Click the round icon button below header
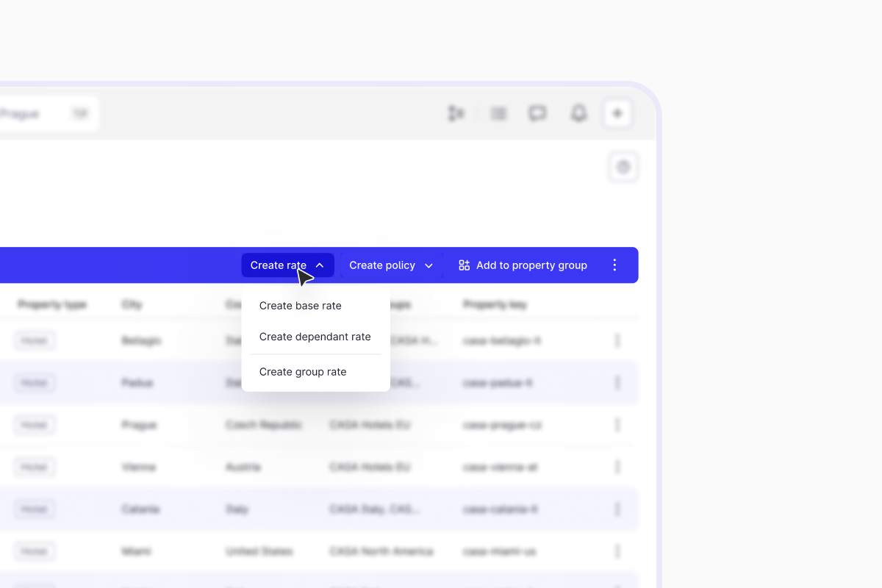The width and height of the screenshot is (882, 588). [x=623, y=168]
